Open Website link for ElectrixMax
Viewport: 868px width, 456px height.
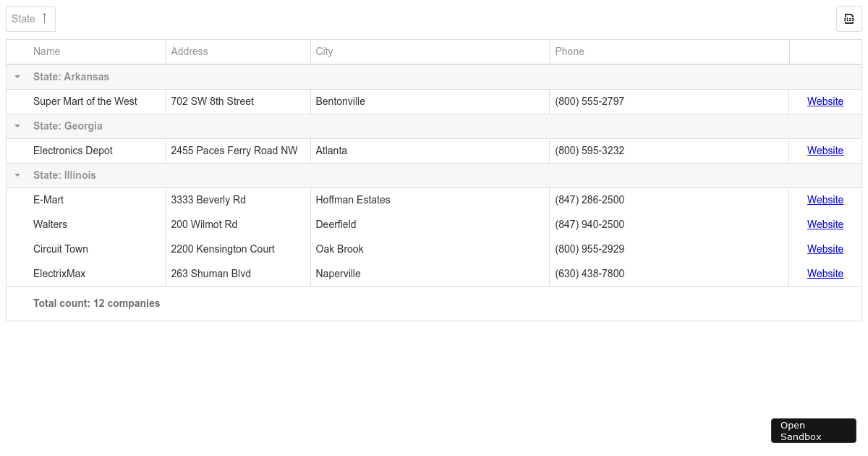[825, 274]
